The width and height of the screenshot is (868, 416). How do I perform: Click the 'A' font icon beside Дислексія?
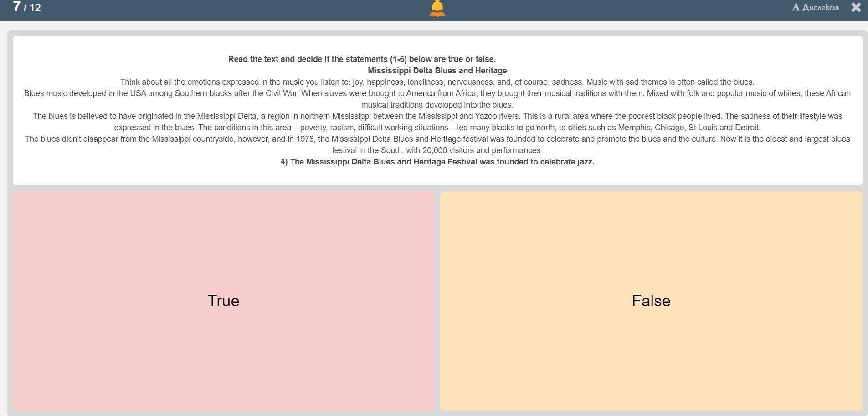click(x=796, y=7)
